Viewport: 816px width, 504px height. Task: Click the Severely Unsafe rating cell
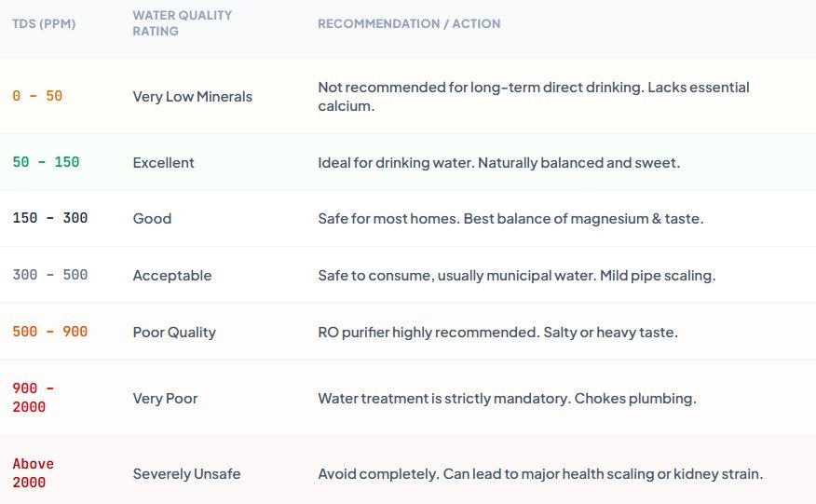point(187,474)
